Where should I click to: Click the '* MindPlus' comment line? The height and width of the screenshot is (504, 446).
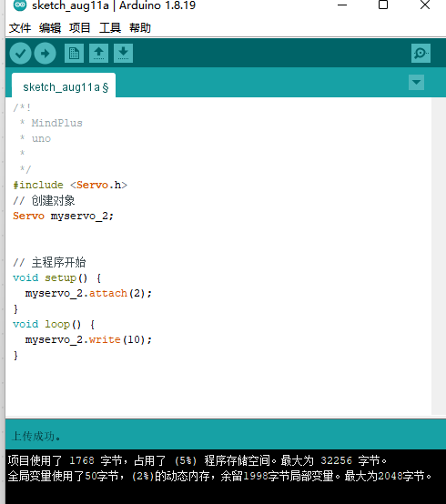[51, 123]
